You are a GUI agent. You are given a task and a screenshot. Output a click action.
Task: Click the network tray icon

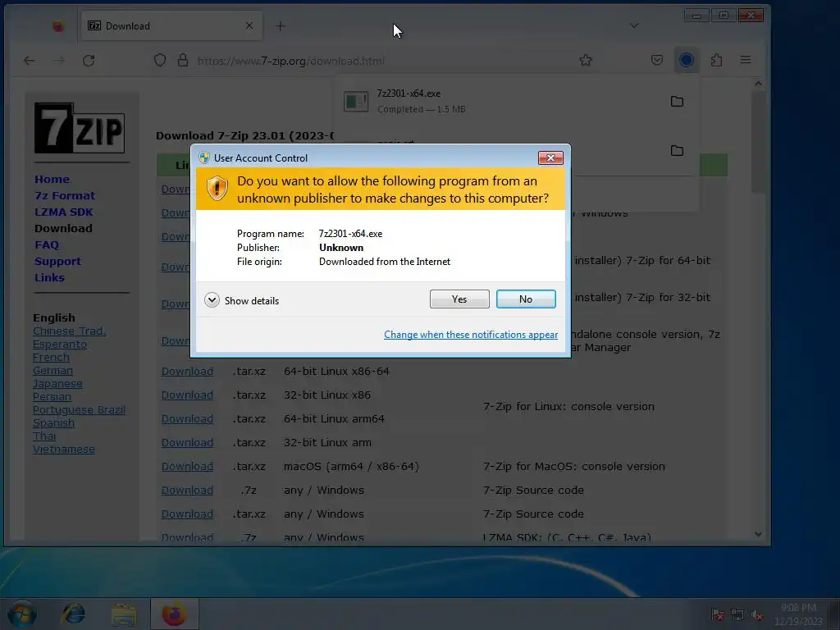(737, 614)
